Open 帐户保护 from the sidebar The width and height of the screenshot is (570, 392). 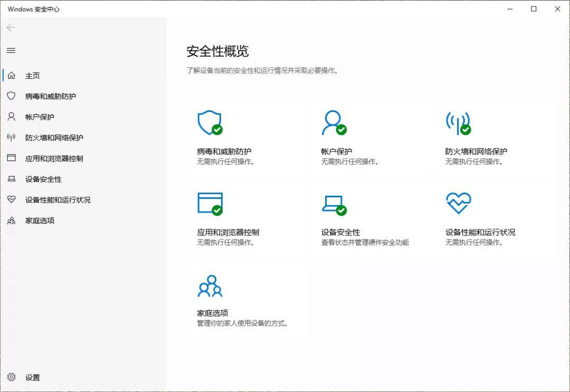pos(40,117)
